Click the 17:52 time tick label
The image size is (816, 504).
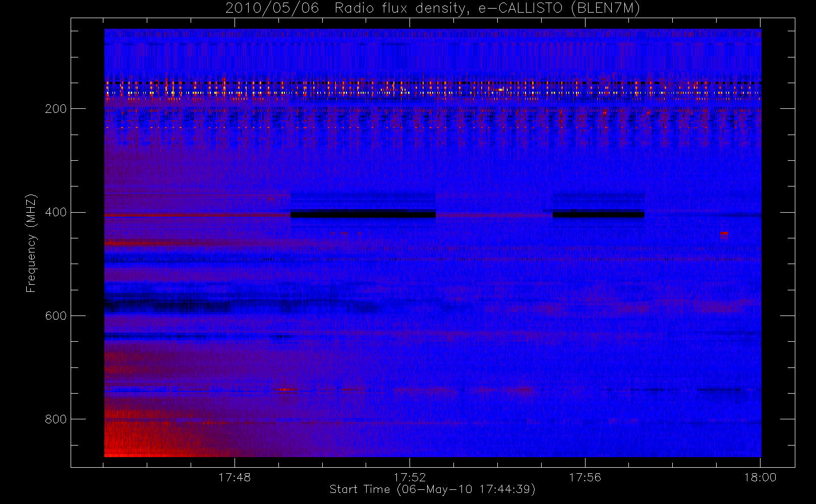[x=410, y=477]
